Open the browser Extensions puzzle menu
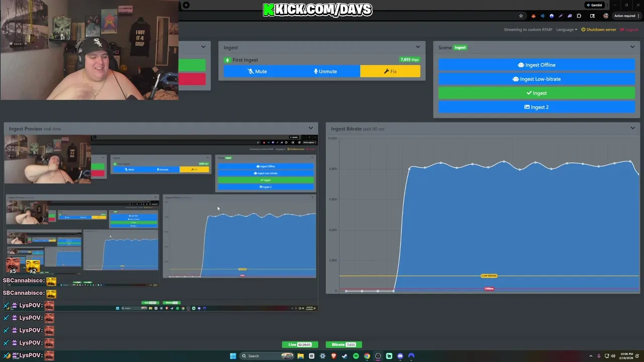This screenshot has height=362, width=644. [x=579, y=16]
